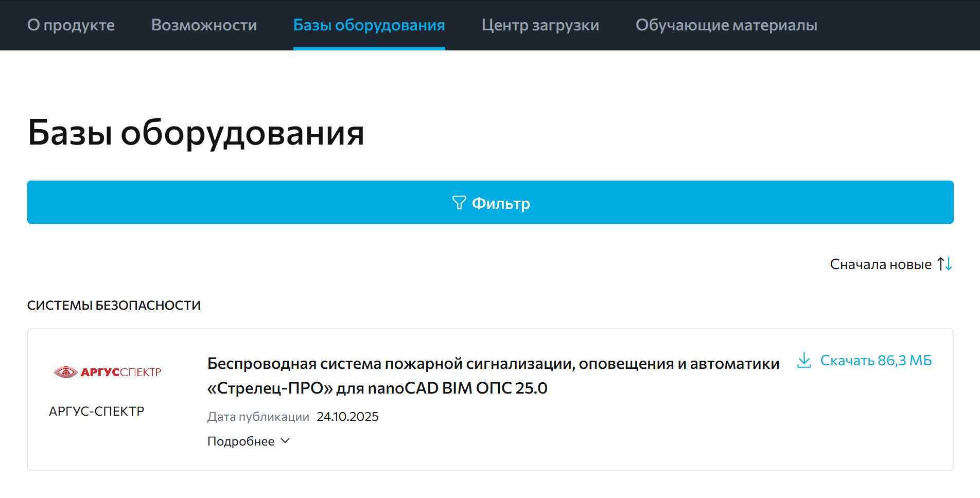The image size is (980, 498).
Task: Click the sort arrows icon beside Сначала новые
Action: (945, 264)
